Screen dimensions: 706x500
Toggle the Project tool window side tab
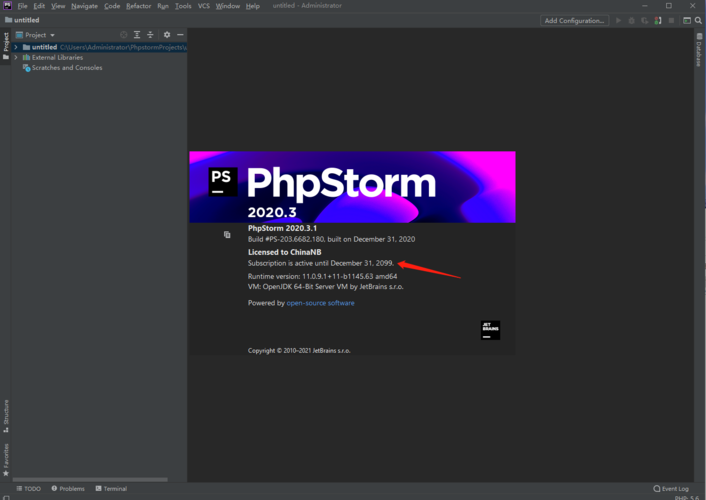6,46
